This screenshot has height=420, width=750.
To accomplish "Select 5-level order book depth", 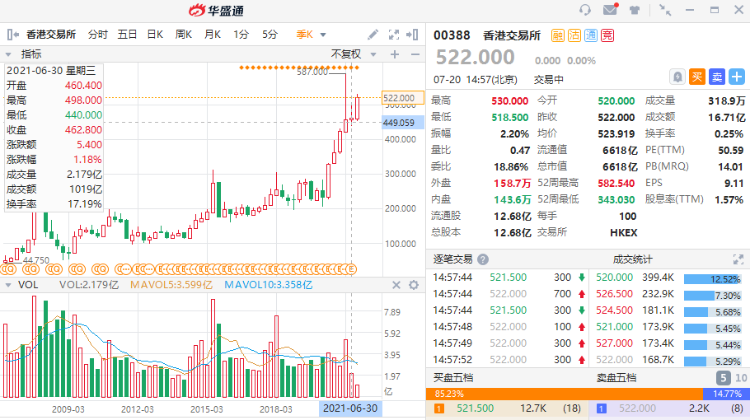I will pyautogui.click(x=723, y=378).
